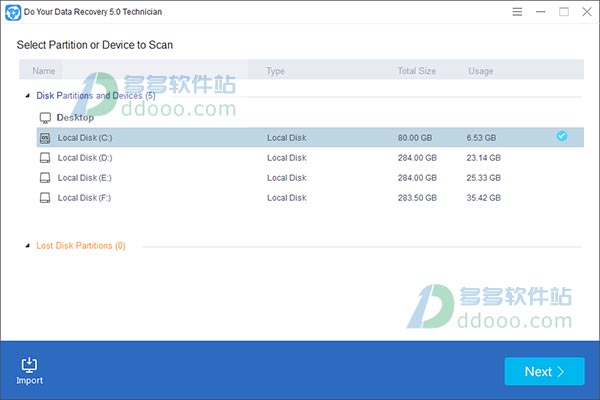Click the Next button
The image size is (600, 400).
544,371
